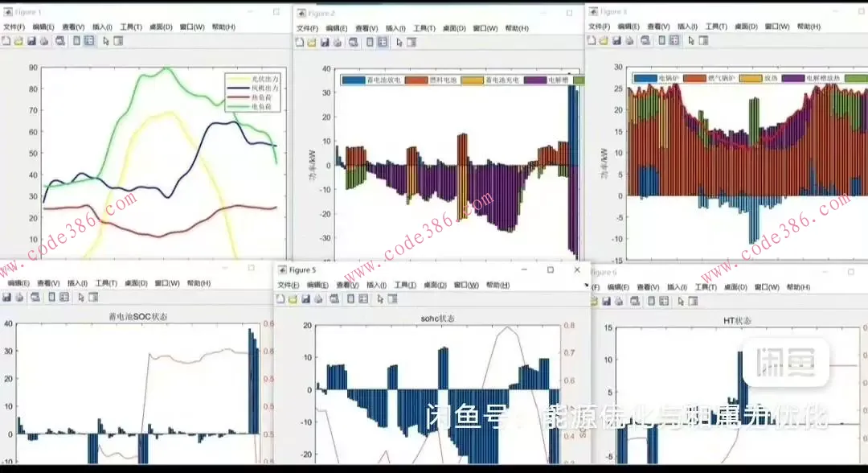New Figure icon in Figure 5 toolbar

click(280, 299)
